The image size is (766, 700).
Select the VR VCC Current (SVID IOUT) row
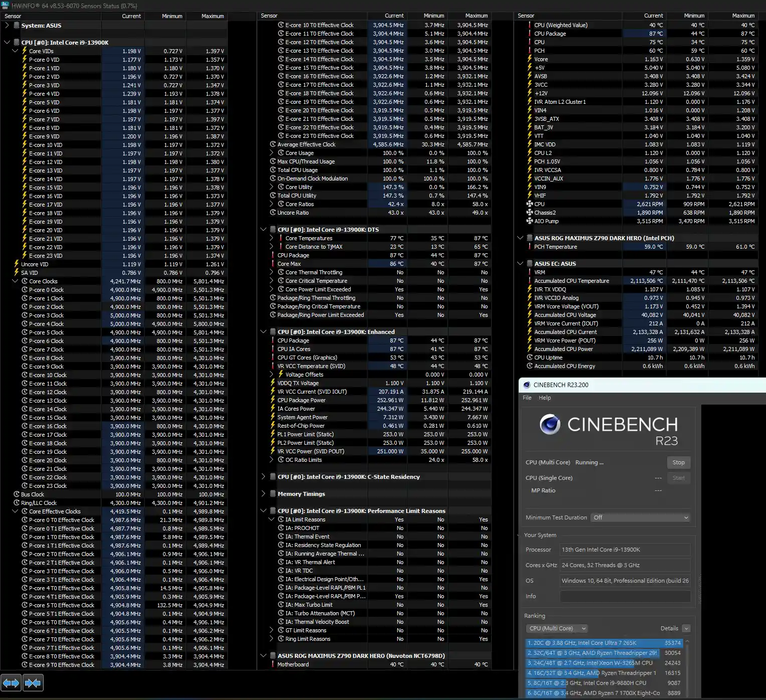point(375,392)
